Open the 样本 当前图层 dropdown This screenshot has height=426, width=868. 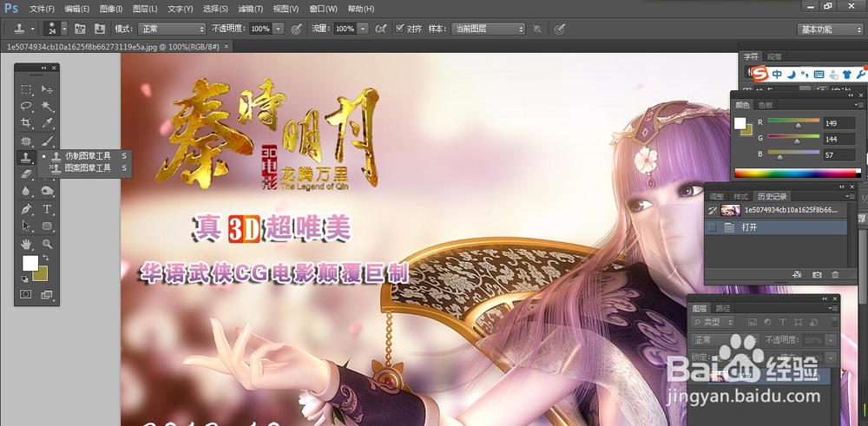tap(488, 29)
